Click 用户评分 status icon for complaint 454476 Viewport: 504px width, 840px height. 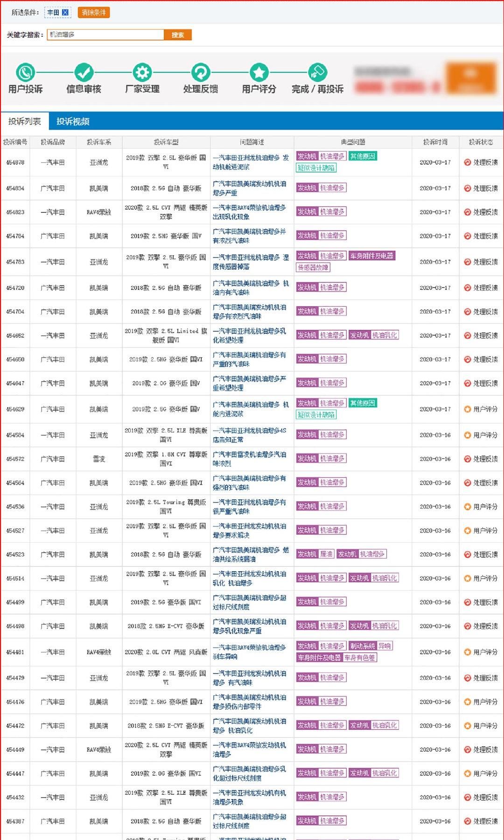467,702
